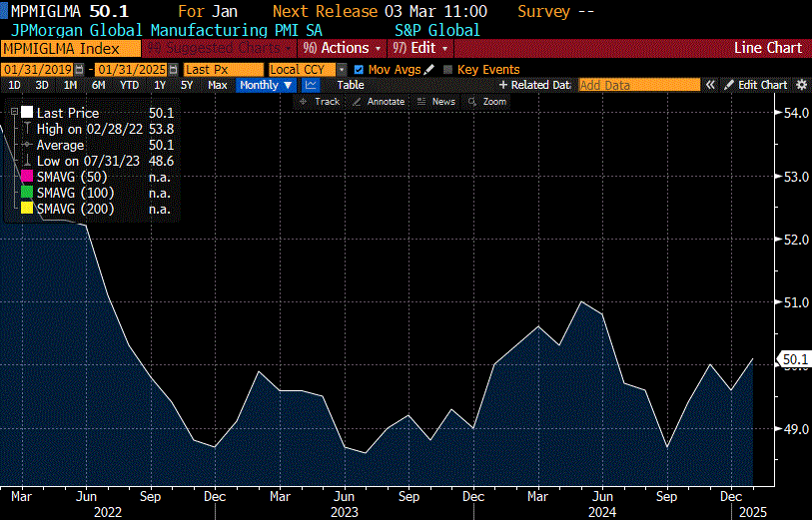Select the 1D range tab
The width and height of the screenshot is (812, 520).
(15, 86)
